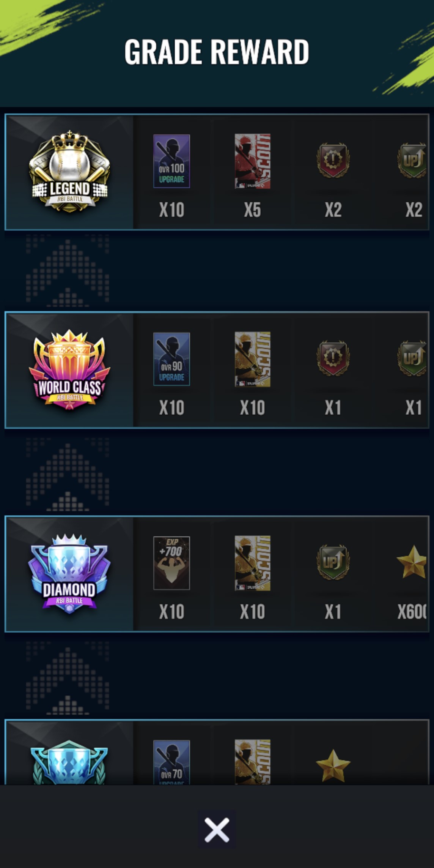Select the OVR 100 Upgrade card
The width and height of the screenshot is (434, 868).
point(171,161)
